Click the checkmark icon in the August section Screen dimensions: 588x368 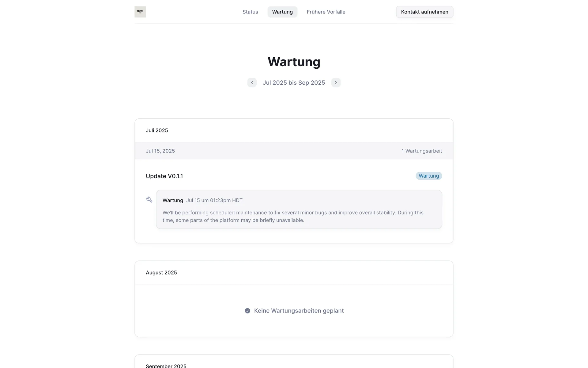click(x=247, y=311)
